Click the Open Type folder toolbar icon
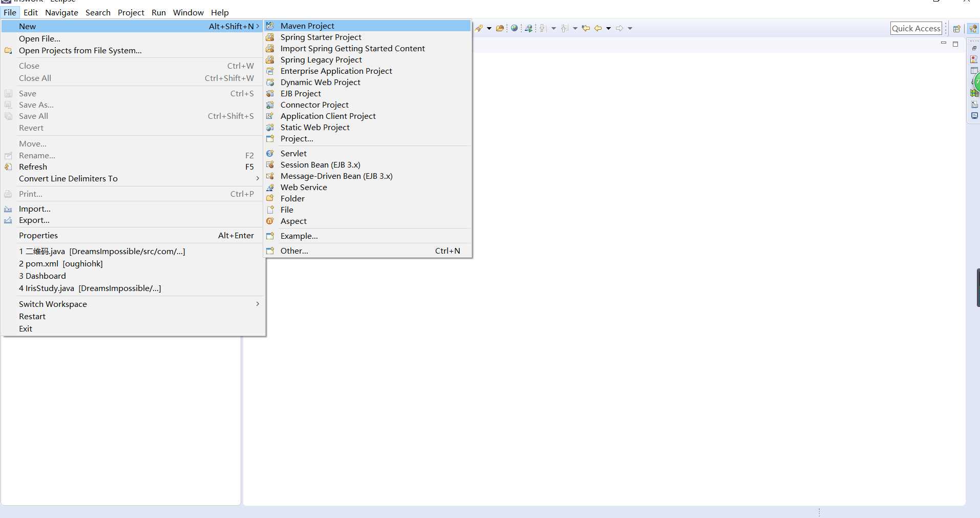Viewport: 980px width, 518px height. click(500, 28)
